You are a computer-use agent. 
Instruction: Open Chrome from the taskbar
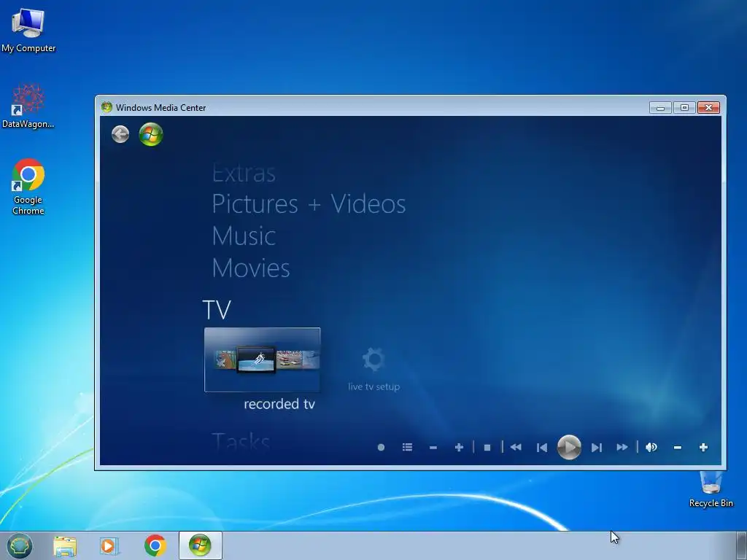tap(155, 545)
